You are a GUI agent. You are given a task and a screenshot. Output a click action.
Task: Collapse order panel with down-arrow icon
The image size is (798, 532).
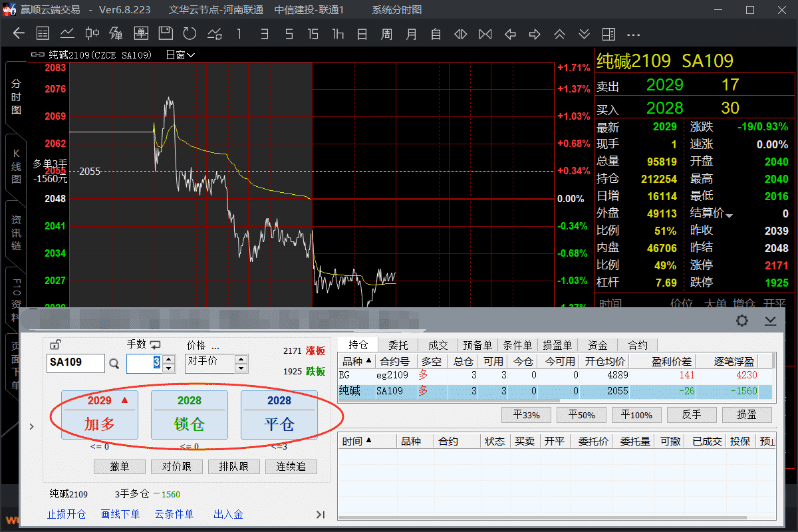click(770, 321)
